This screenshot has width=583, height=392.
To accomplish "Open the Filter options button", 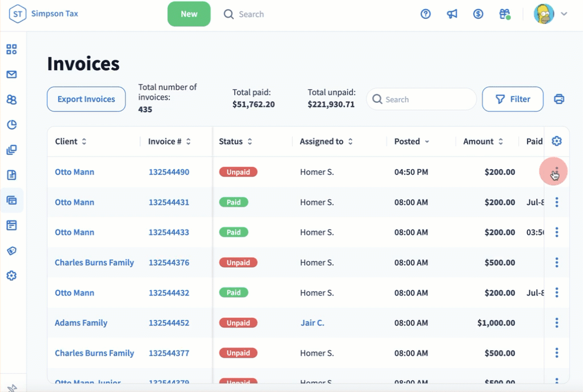I will point(513,99).
